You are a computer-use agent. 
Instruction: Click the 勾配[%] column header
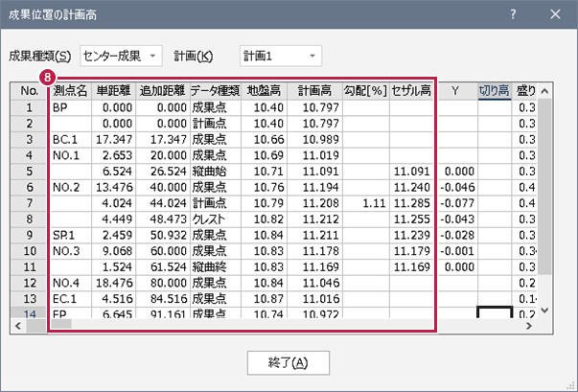point(365,91)
